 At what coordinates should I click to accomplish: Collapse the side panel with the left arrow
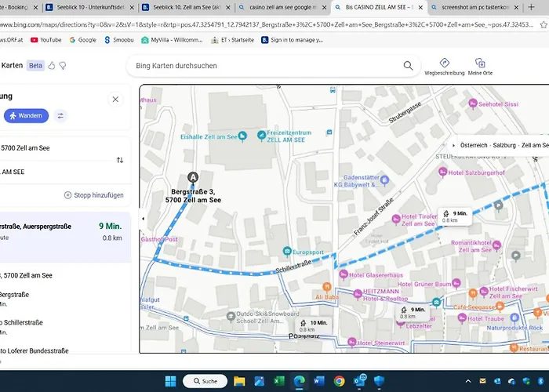tap(142, 219)
